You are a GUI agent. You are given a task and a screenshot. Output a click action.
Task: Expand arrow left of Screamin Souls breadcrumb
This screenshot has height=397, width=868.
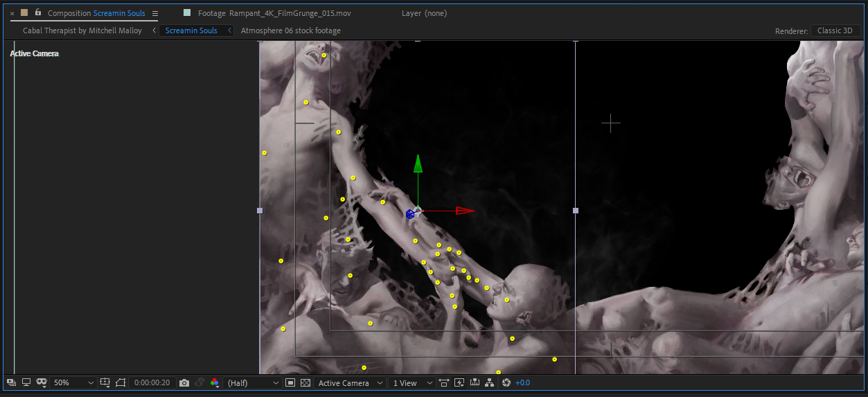[x=154, y=30]
